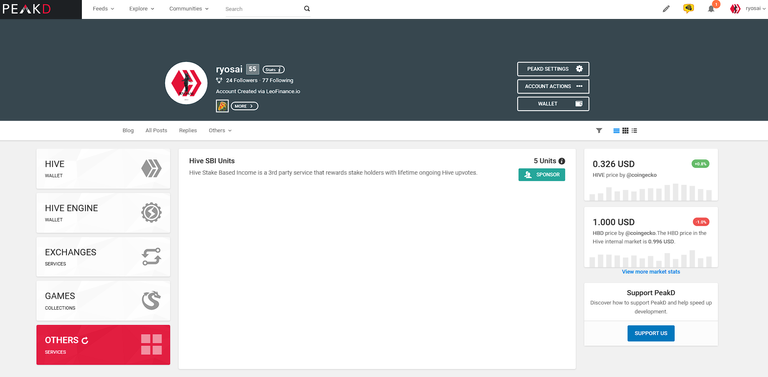Viewport: 768px width, 377px height.
Task: Click the HIVE price bar chart
Action: click(650, 192)
